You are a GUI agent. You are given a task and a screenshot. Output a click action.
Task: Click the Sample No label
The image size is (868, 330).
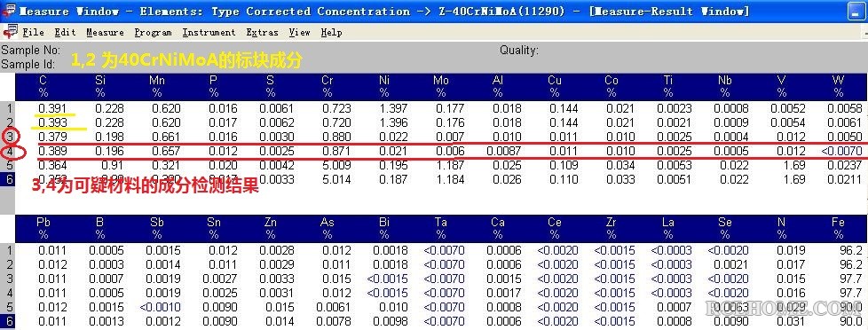30,51
